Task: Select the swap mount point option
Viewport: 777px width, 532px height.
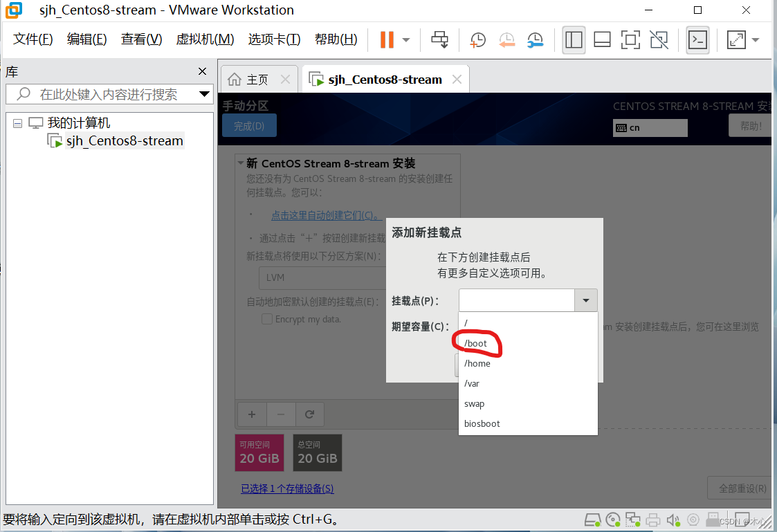Action: (528, 404)
